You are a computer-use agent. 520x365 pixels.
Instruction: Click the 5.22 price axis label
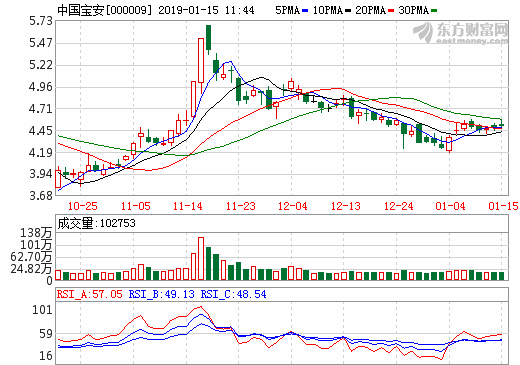coord(41,65)
